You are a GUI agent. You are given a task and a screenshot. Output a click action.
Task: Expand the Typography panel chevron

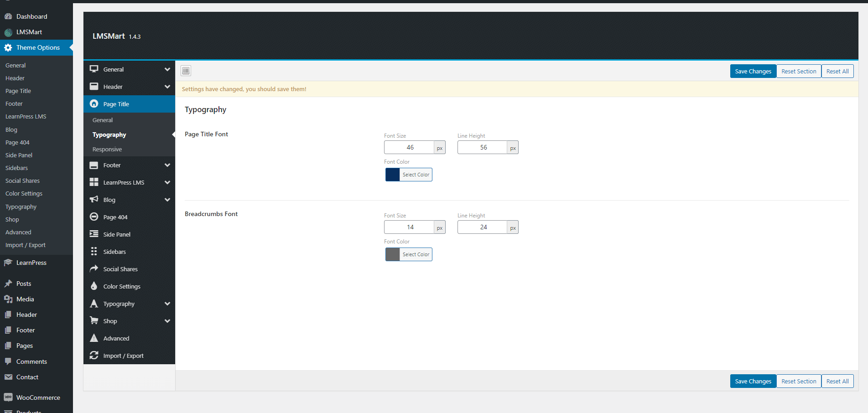coord(167,304)
